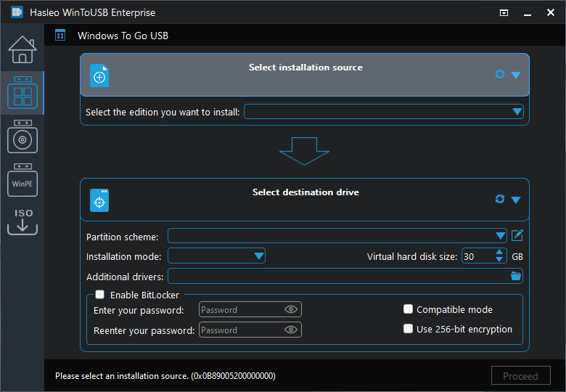Image resolution: width=566 pixels, height=392 pixels.
Task: Open the Windows Installation USB sidebar icon
Action: coord(22,136)
